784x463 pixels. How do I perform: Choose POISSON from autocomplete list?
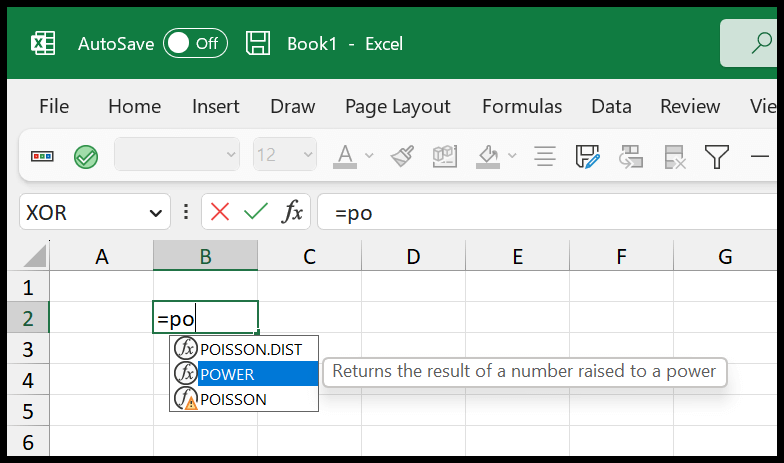tap(244, 398)
